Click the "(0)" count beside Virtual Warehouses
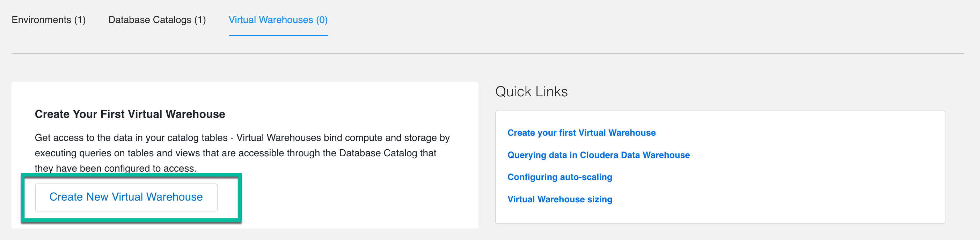The image size is (980, 240). click(x=322, y=20)
